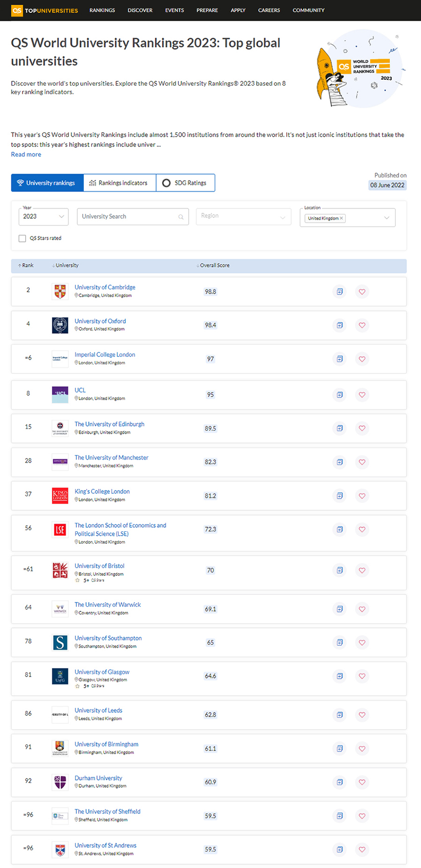Favorite University of Cambridge with heart icon
421x868 pixels.
pos(362,291)
